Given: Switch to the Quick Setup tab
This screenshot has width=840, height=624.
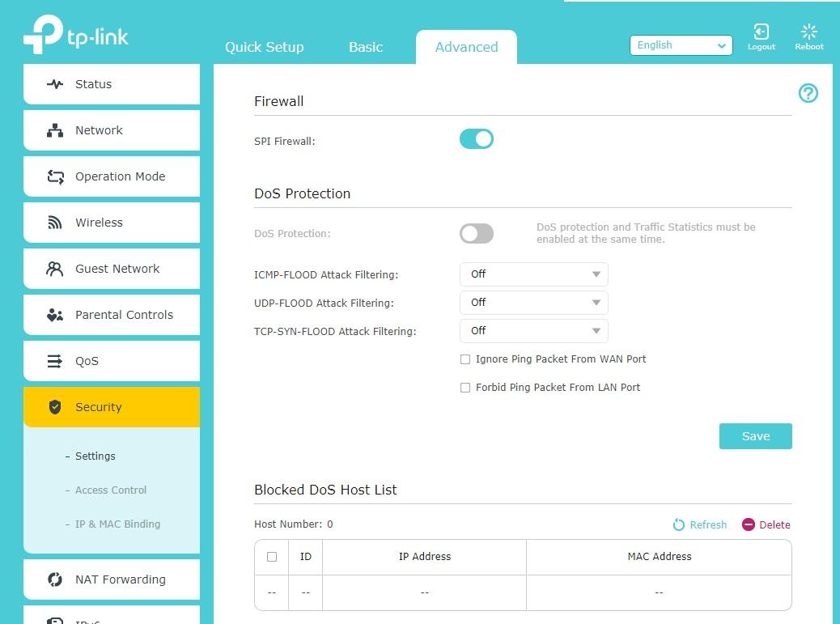Looking at the screenshot, I should coord(264,47).
